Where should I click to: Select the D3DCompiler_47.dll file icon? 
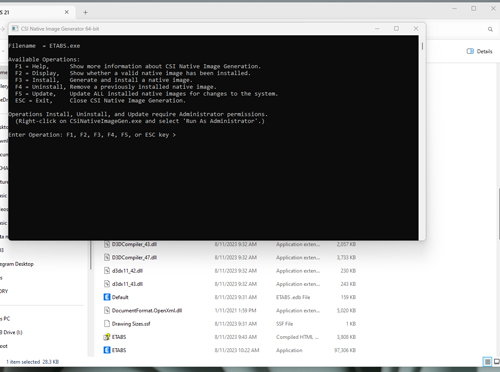(x=107, y=257)
